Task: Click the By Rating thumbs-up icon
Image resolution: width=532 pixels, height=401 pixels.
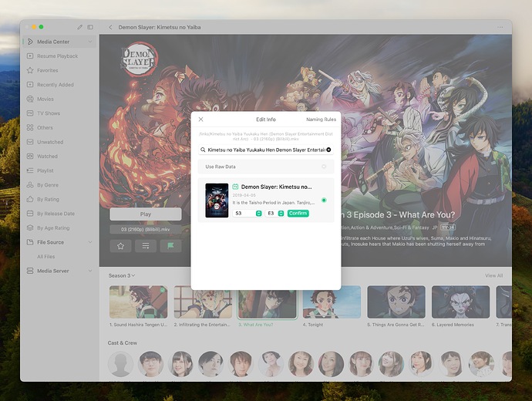Action: point(30,199)
